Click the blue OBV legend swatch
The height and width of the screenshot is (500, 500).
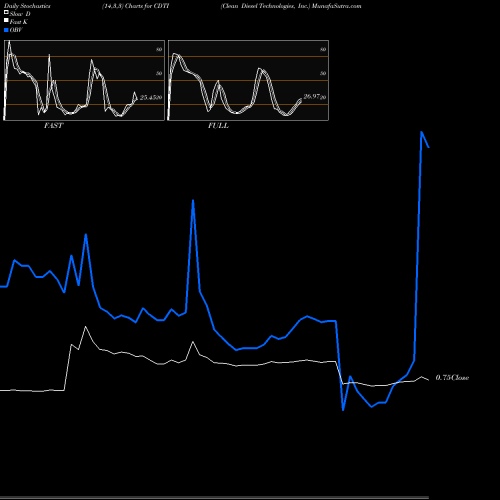point(6,30)
